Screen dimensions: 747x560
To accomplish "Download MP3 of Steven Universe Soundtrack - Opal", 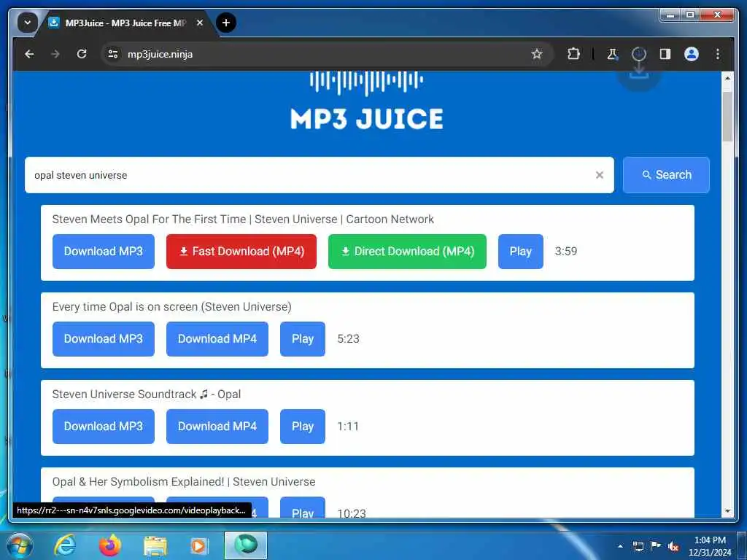I will click(x=104, y=426).
